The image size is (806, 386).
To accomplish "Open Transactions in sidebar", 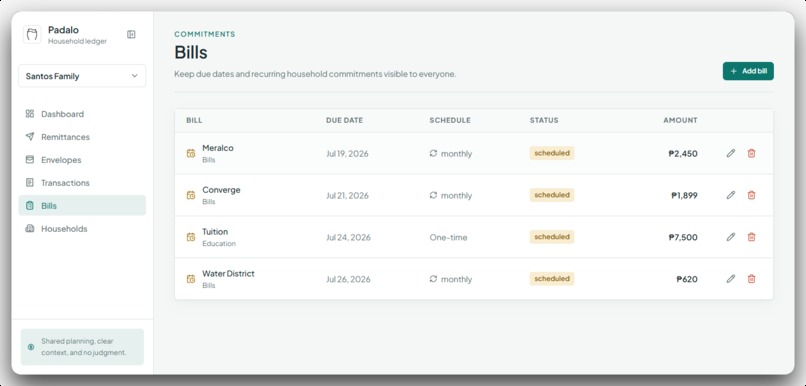I will point(82,183).
